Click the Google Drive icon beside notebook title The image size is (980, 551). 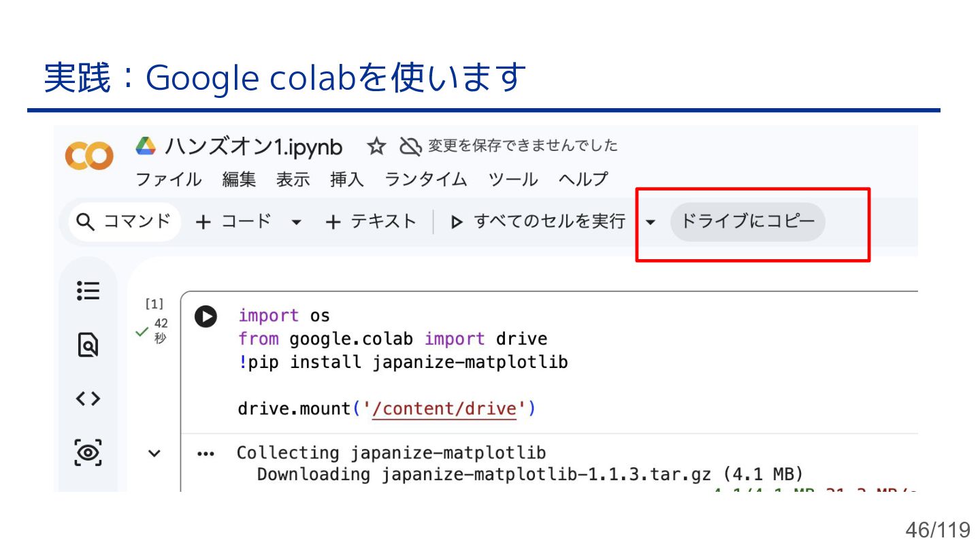pos(146,146)
